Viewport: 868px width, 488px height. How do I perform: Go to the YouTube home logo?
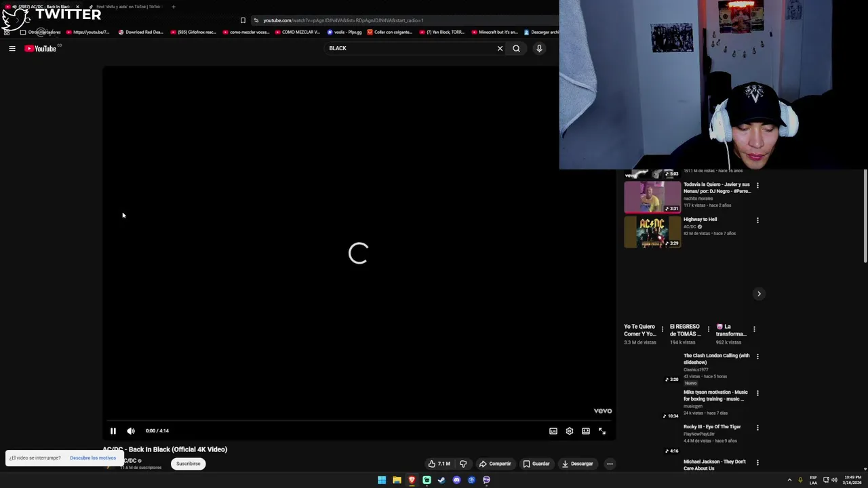(41, 48)
